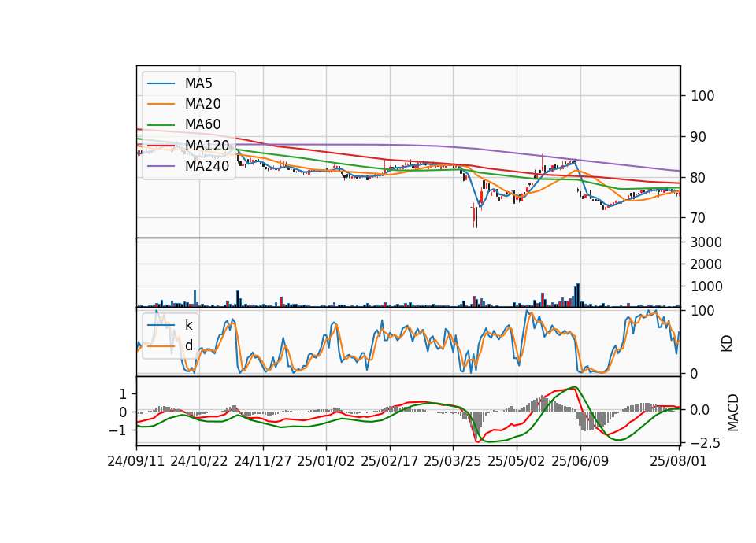Viewport: 756px width, 543px height.
Task: Click the MA5 legend label
Action: coord(198,83)
